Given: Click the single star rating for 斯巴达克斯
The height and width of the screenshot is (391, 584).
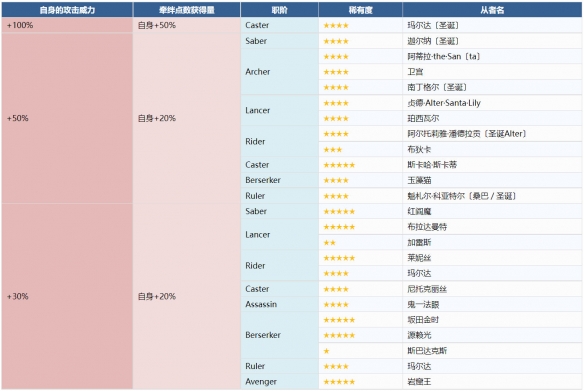Looking at the screenshot, I should pos(326,351).
